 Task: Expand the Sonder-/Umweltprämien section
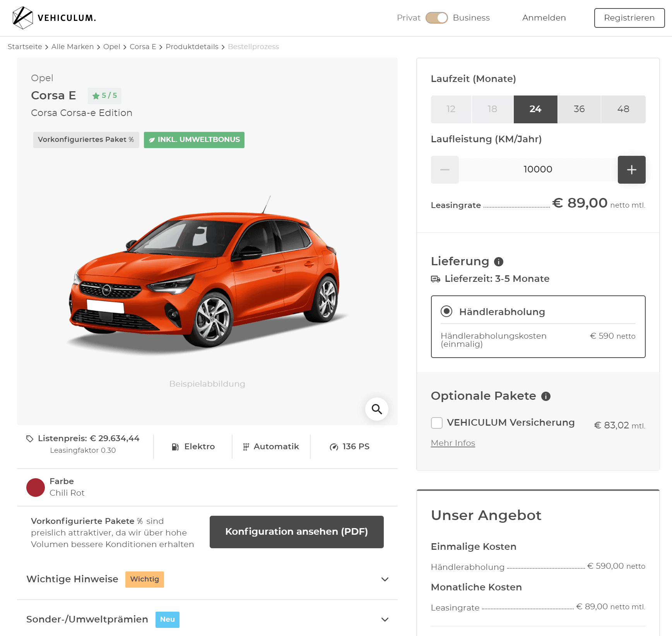207,619
